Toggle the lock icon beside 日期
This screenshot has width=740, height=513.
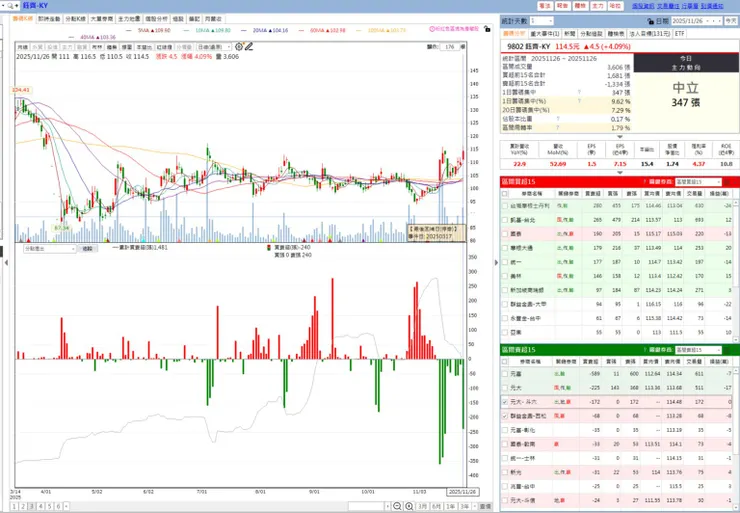[x=650, y=21]
